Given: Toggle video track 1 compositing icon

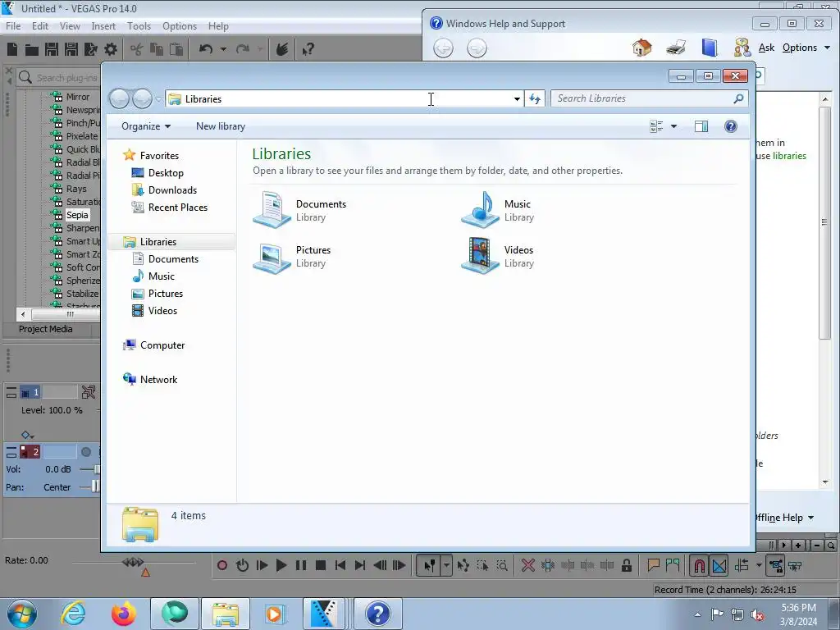Looking at the screenshot, I should click(89, 392).
